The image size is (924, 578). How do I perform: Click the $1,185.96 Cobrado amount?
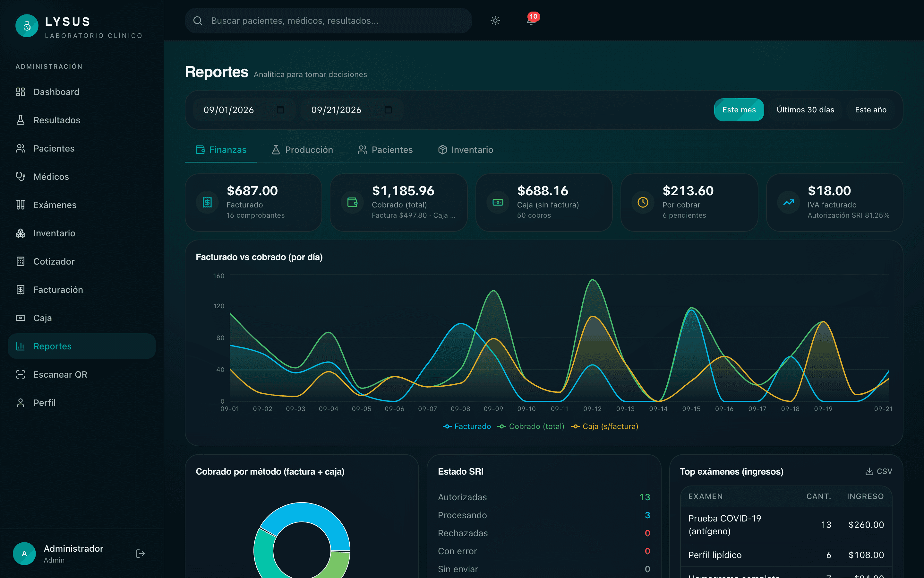403,191
